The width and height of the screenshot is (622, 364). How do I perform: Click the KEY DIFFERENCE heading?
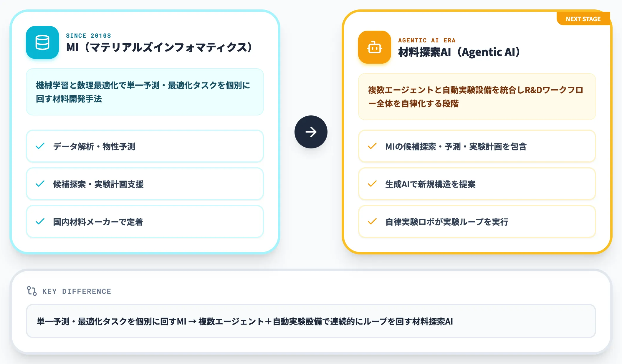pyautogui.click(x=77, y=291)
